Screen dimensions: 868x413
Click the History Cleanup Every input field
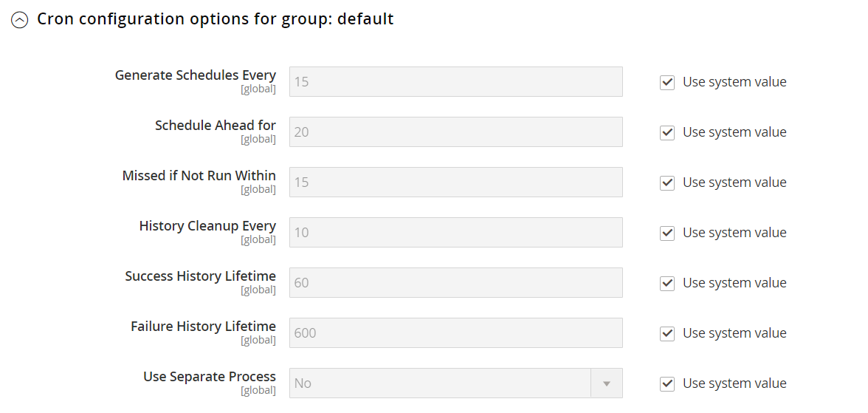click(455, 233)
